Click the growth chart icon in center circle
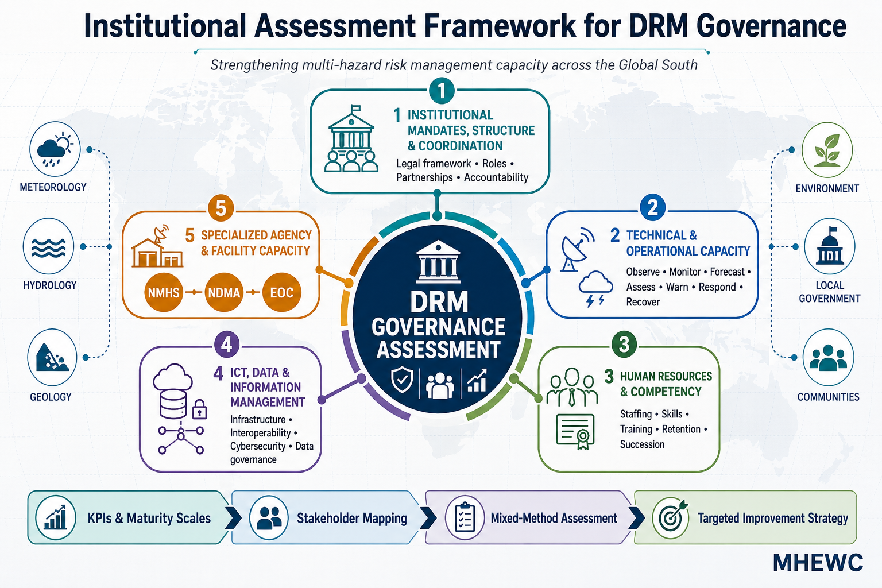 (477, 380)
